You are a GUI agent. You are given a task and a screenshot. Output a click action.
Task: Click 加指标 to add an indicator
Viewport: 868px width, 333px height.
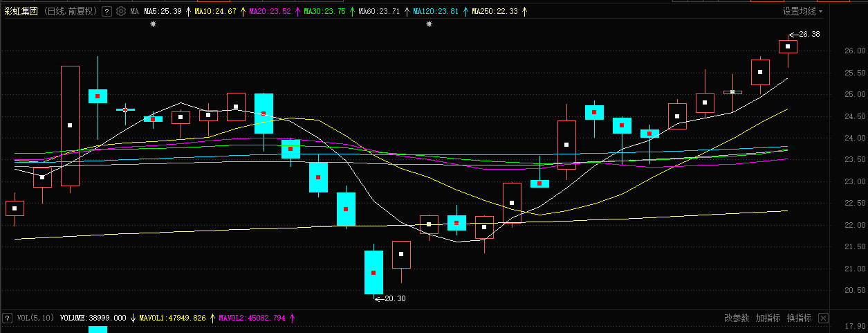(768, 318)
